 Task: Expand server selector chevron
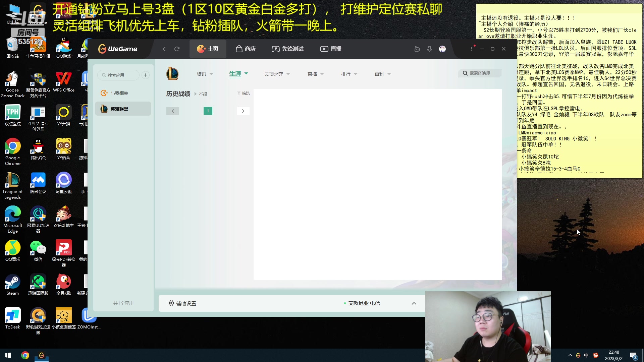(414, 303)
